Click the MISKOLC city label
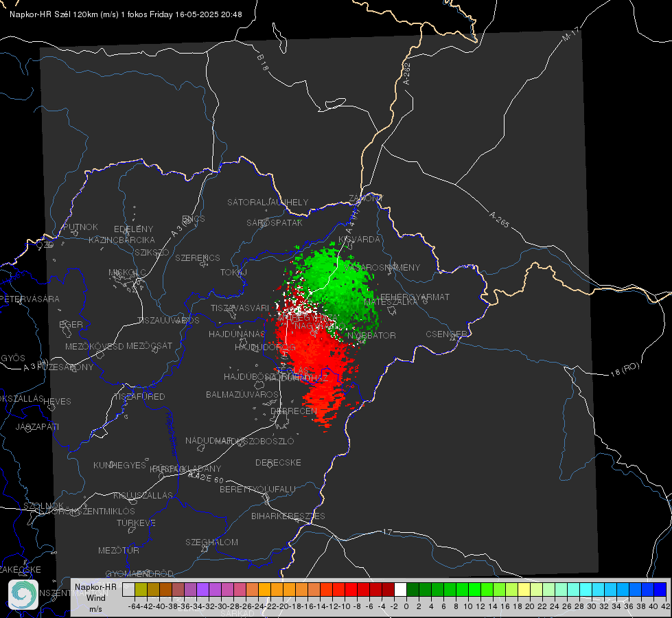The width and height of the screenshot is (672, 618). tap(127, 273)
